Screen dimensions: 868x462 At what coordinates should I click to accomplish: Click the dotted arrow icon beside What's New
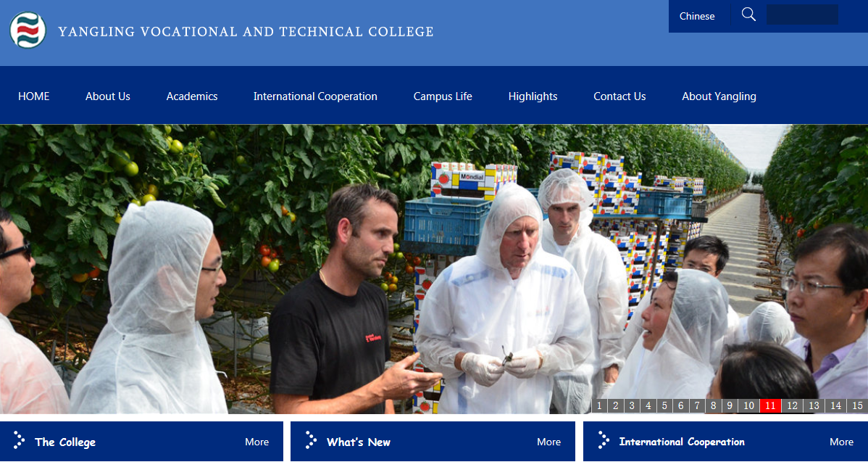pyautogui.click(x=311, y=440)
